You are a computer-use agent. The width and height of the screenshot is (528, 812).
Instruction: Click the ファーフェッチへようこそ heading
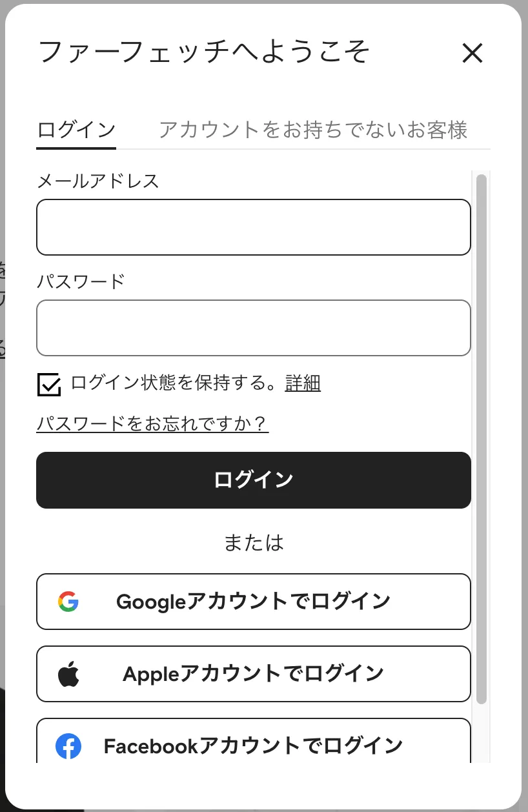pos(205,52)
